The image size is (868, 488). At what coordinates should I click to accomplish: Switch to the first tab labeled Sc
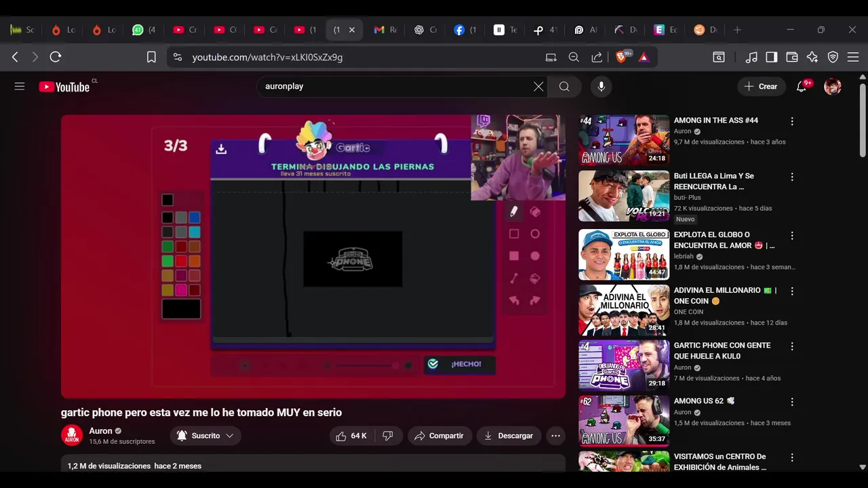22,30
